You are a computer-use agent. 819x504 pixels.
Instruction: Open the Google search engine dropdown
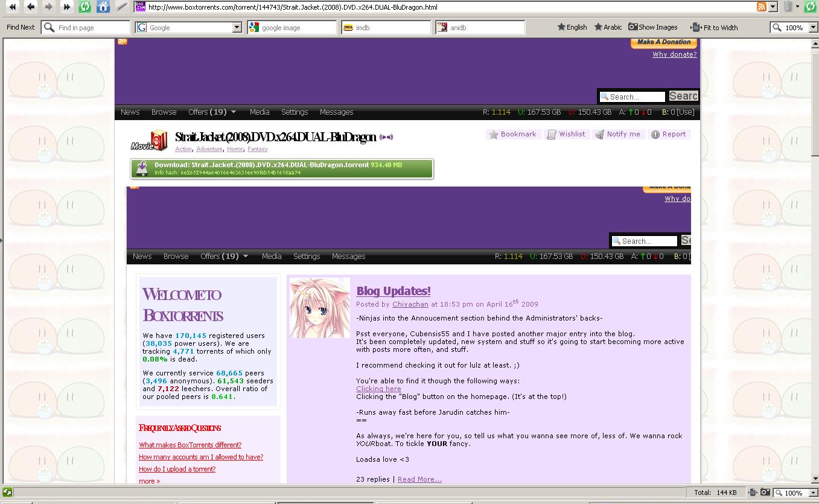click(237, 27)
